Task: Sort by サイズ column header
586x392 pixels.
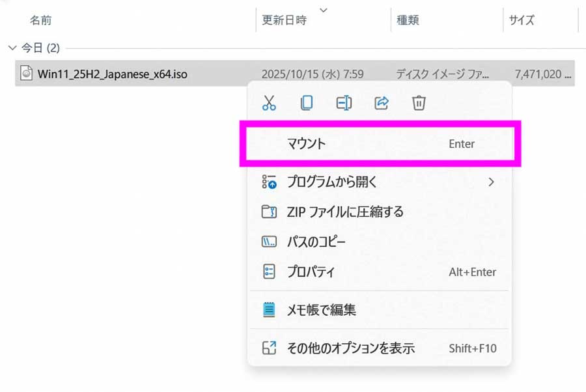Action: point(522,20)
